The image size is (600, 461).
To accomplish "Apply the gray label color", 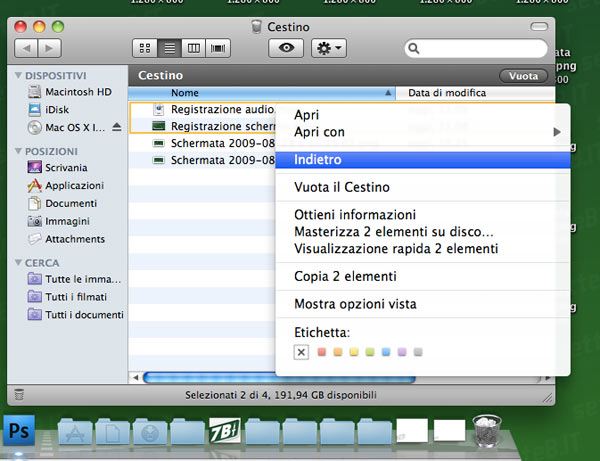I will [x=418, y=352].
